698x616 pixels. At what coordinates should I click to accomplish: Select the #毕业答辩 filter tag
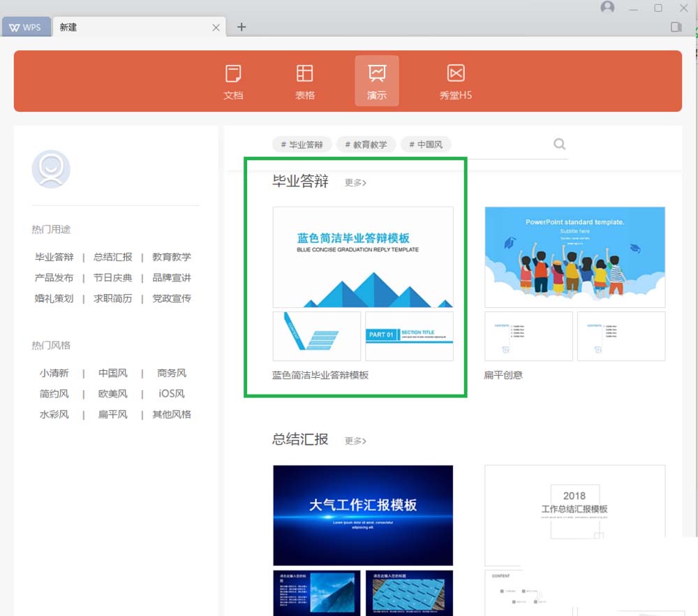[302, 144]
